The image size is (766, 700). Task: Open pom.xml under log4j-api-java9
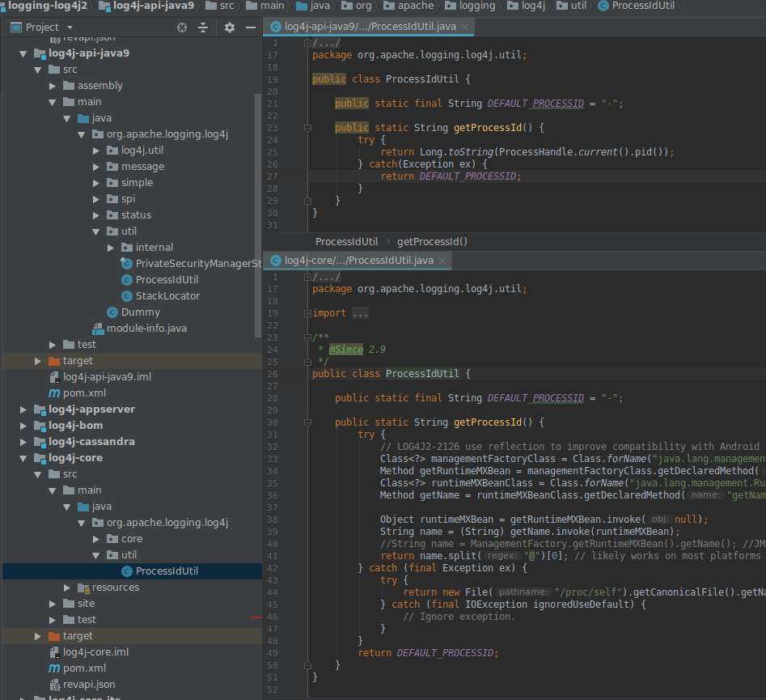77,393
